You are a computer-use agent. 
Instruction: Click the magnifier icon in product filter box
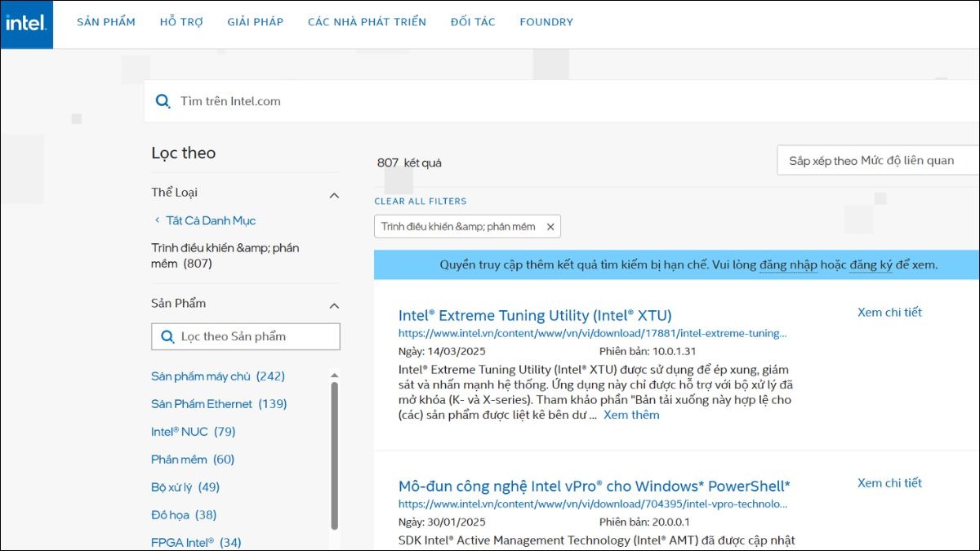(x=167, y=336)
